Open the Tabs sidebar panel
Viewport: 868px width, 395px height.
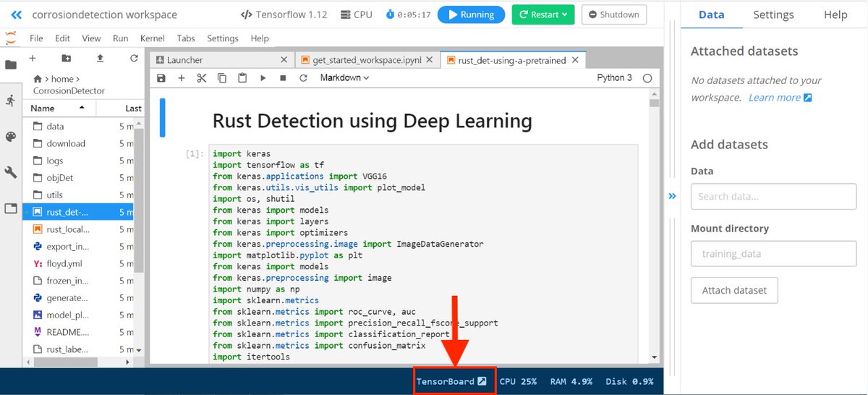[11, 208]
